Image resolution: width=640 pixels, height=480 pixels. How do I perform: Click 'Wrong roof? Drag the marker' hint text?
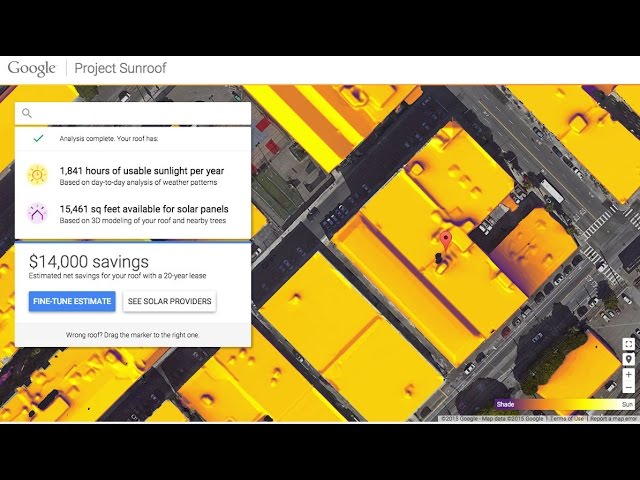tap(133, 335)
